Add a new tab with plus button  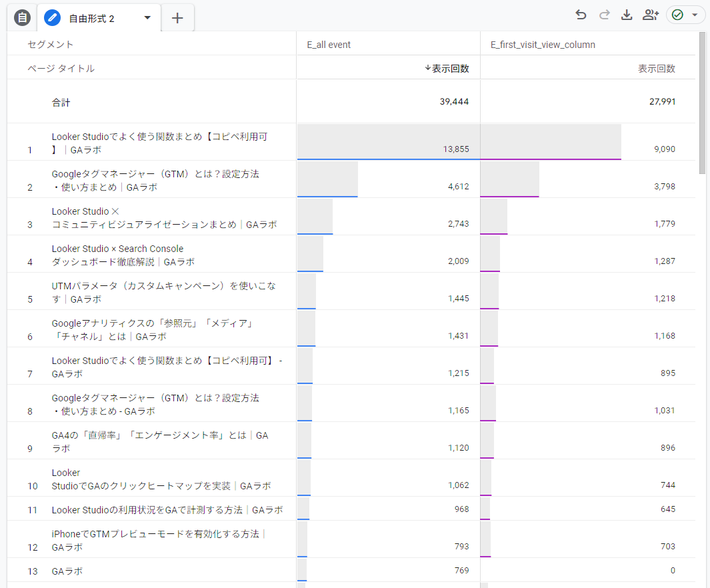(177, 18)
